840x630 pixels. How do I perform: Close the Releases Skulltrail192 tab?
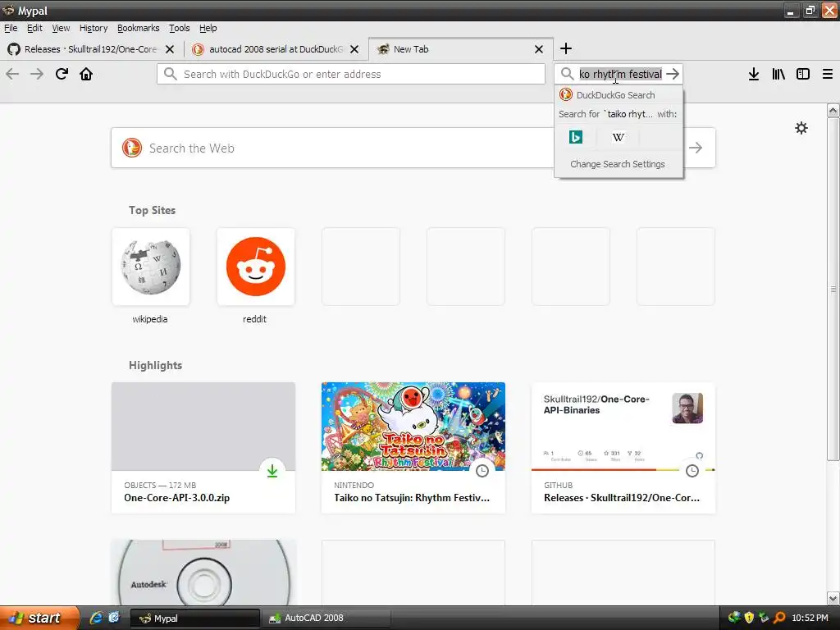pos(170,49)
